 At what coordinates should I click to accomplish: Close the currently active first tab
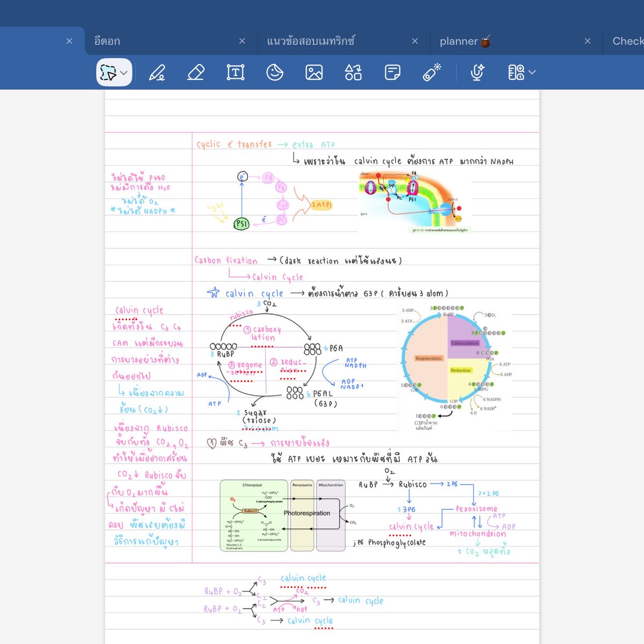(69, 41)
